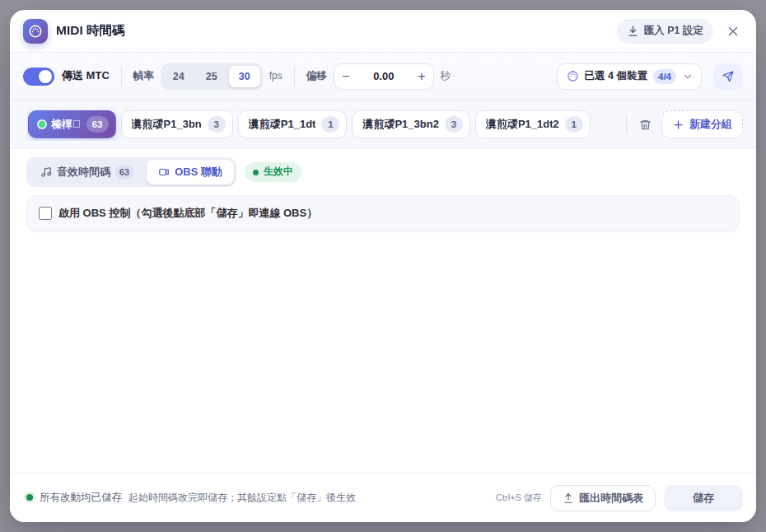Image resolution: width=766 pixels, height=532 pixels.
Task: Click the music note icon on 音效時間碼 tab
Action: point(46,172)
